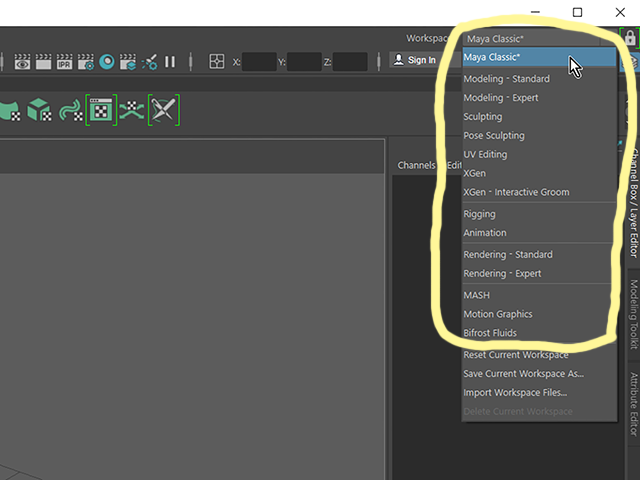
Task: Open the Modeling Toolkit side tab
Action: point(633,314)
